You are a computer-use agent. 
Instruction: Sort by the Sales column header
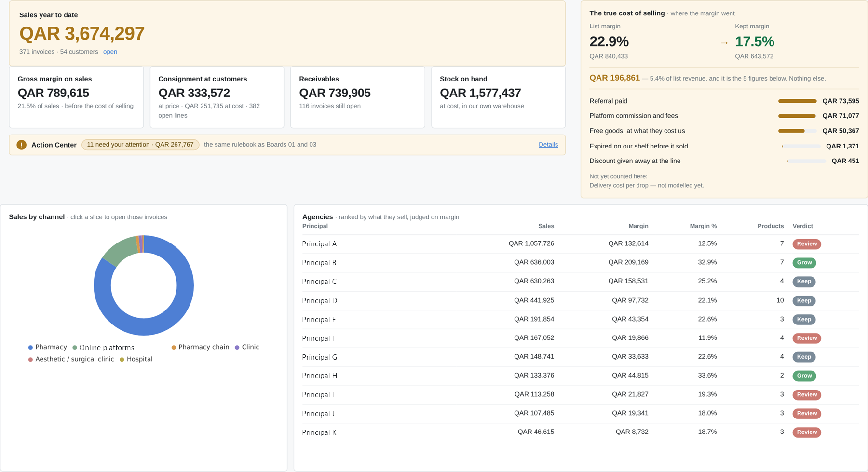(546, 226)
